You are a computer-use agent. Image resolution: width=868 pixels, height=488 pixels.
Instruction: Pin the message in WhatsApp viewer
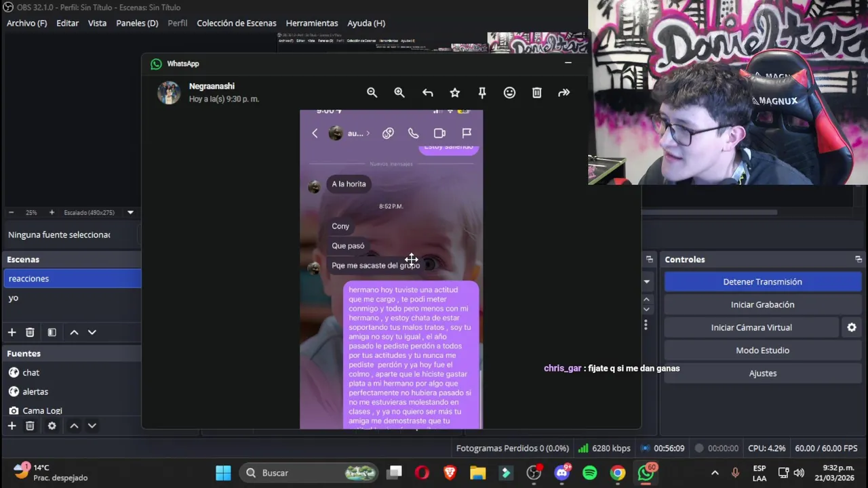pos(482,93)
